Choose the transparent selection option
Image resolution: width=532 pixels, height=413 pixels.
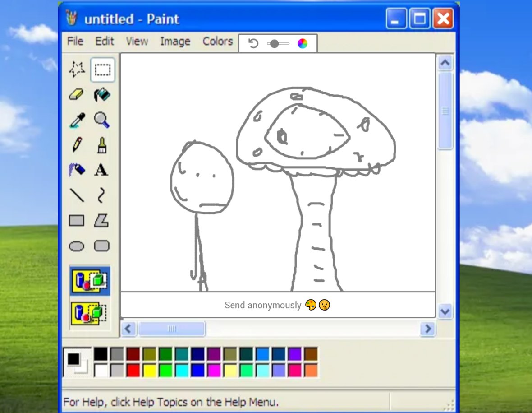[x=89, y=313]
